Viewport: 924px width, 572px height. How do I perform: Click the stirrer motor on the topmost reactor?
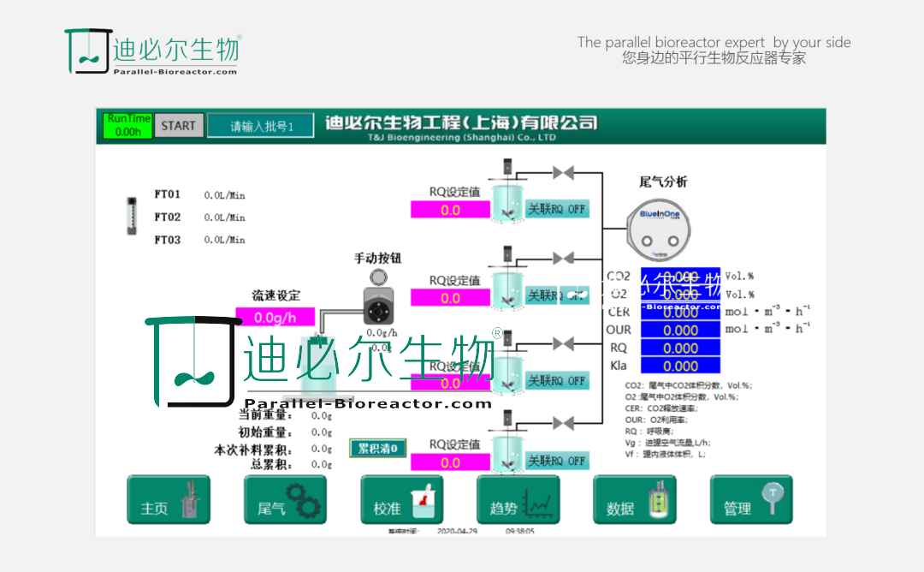507,166
